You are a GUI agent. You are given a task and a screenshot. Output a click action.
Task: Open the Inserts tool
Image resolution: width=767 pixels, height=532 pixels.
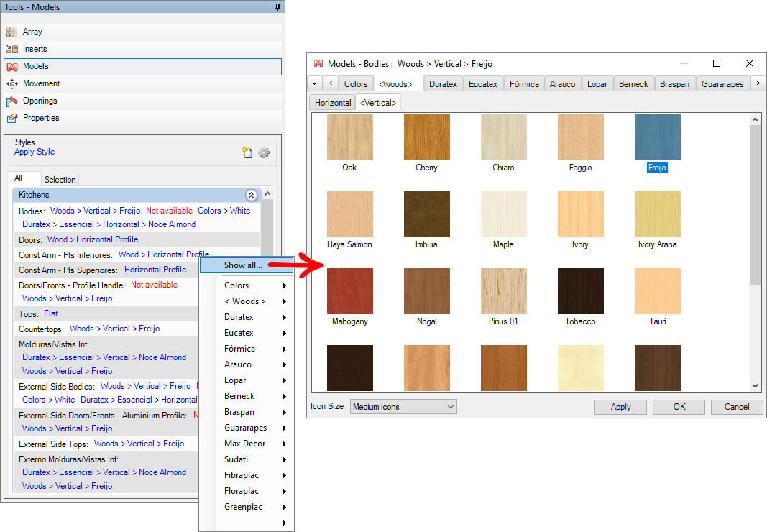click(x=142, y=49)
